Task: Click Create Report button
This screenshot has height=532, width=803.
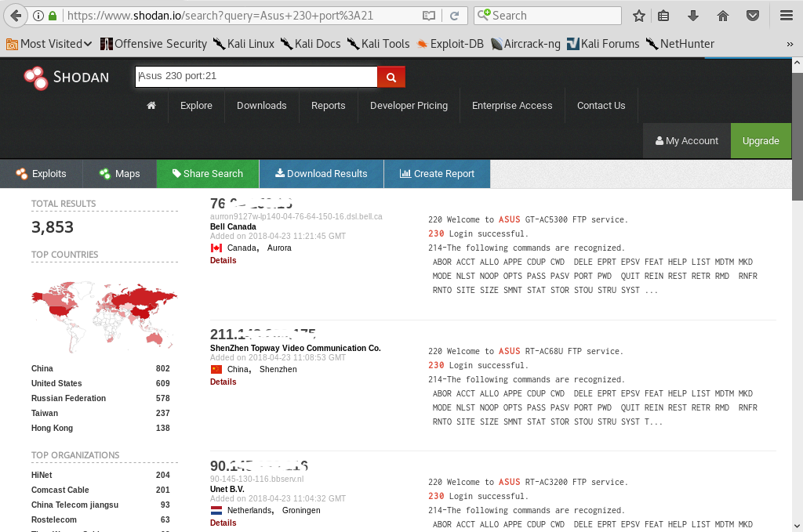Action: click(x=437, y=174)
